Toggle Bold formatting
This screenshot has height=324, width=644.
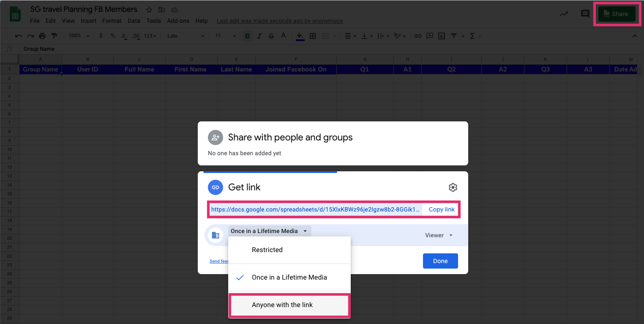(247, 36)
